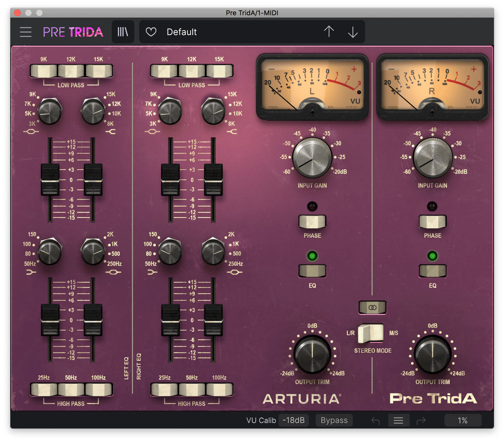Click the Bypass button

pos(334,420)
